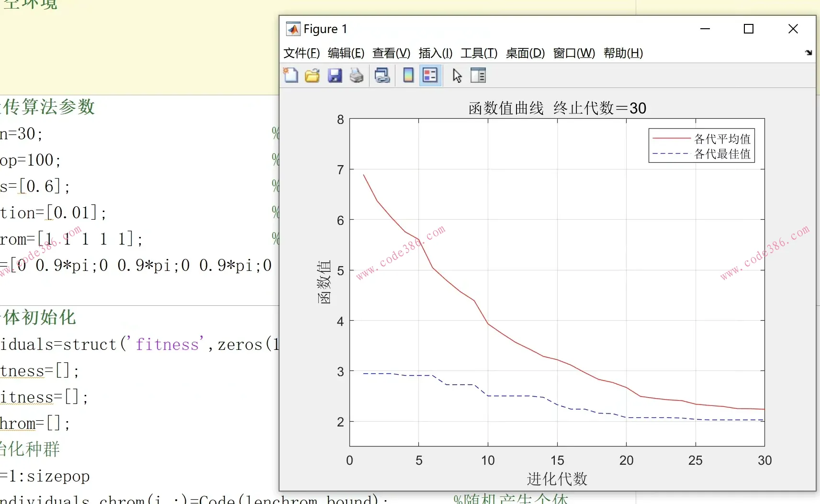The width and height of the screenshot is (820, 504).
Task: Click the Link Plot icon
Action: pyautogui.click(x=382, y=76)
